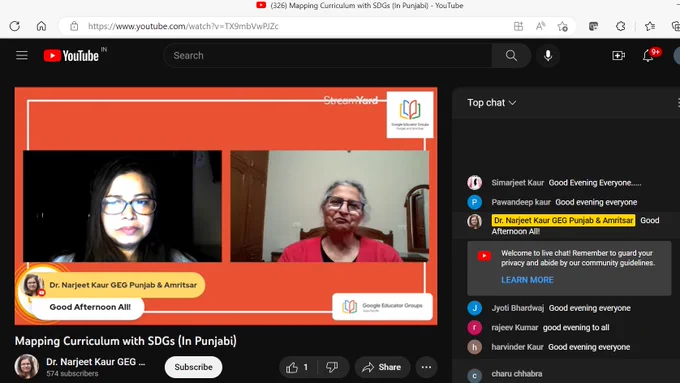Image resolution: width=680 pixels, height=383 pixels.
Task: Select rajeev Kumar 'good evening to all' message
Action: tap(576, 327)
